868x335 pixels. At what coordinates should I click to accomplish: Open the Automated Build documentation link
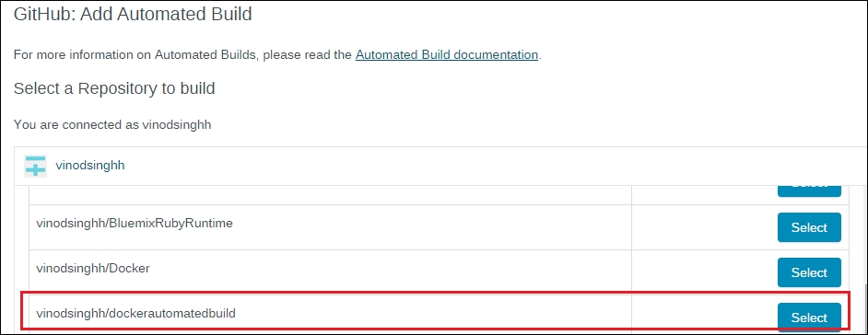pos(446,54)
